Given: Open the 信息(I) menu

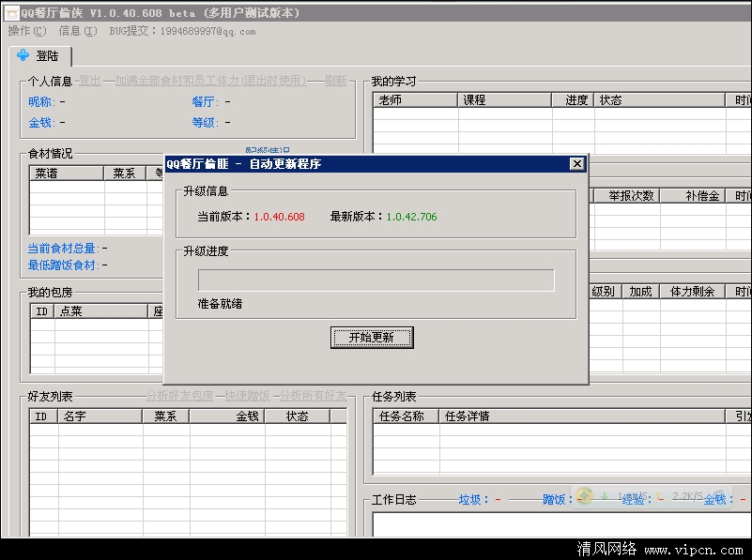Looking at the screenshot, I should [x=78, y=31].
